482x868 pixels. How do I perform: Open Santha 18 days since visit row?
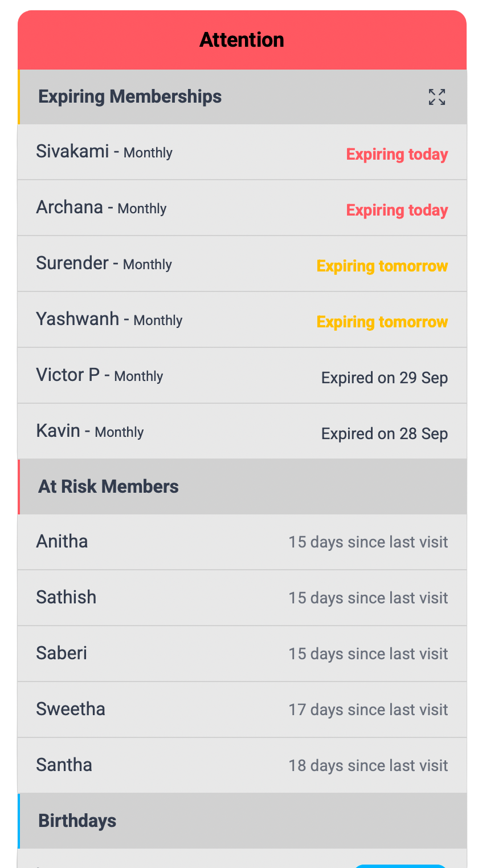pyautogui.click(x=242, y=765)
